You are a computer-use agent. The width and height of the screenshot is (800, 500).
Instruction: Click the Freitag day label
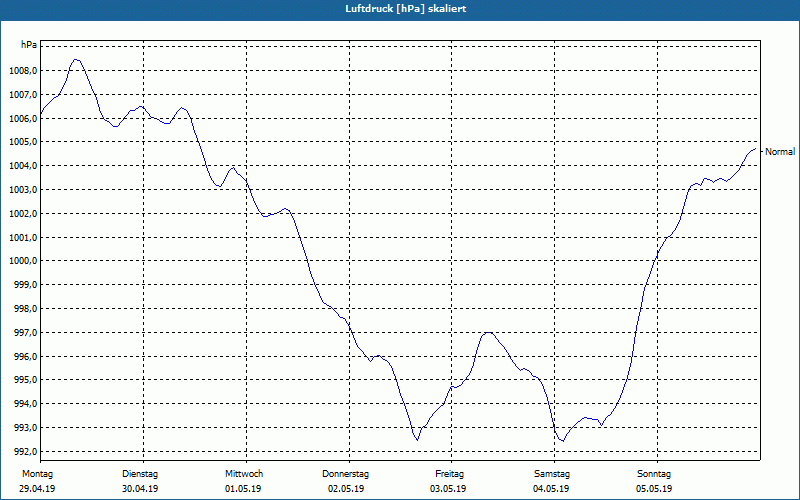449,474
